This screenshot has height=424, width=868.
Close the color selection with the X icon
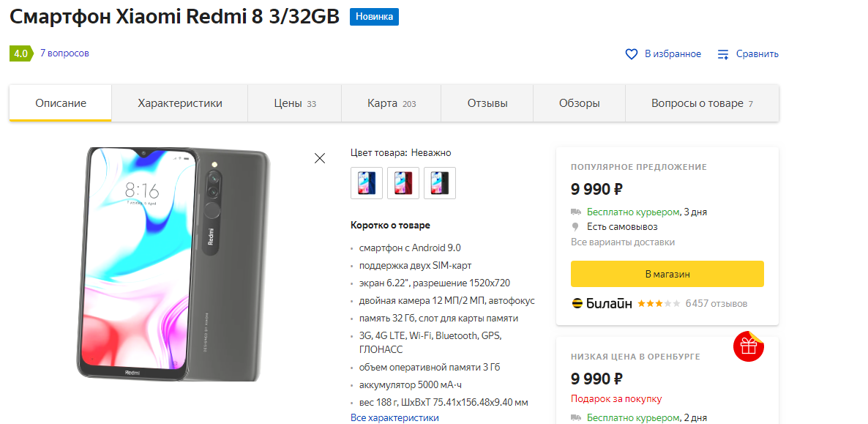click(319, 158)
